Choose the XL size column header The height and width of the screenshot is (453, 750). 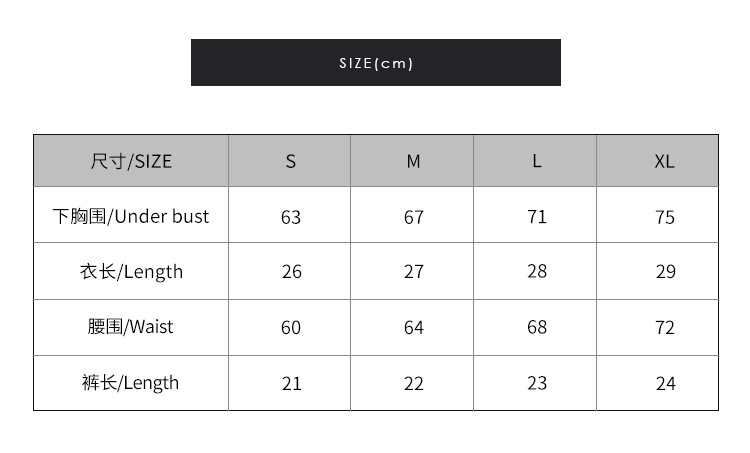[665, 161]
